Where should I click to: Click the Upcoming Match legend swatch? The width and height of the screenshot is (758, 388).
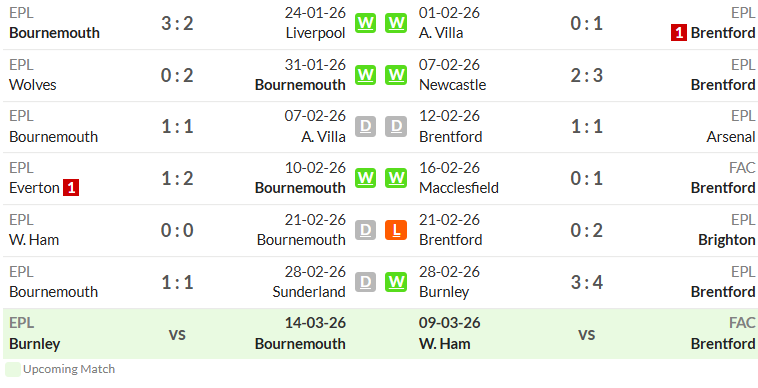(13, 370)
